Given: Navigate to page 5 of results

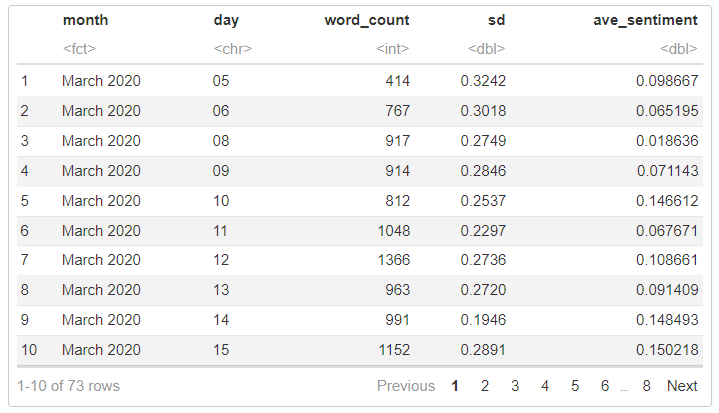Looking at the screenshot, I should click(x=575, y=386).
